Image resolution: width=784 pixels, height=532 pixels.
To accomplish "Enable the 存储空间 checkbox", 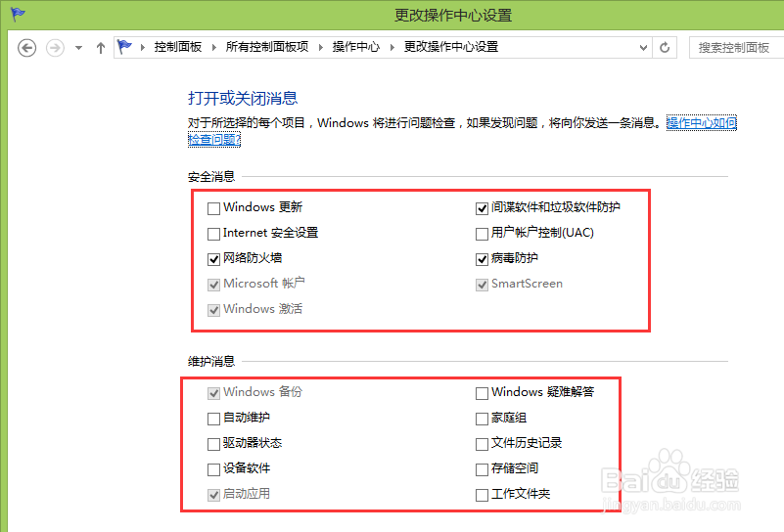I will (482, 469).
